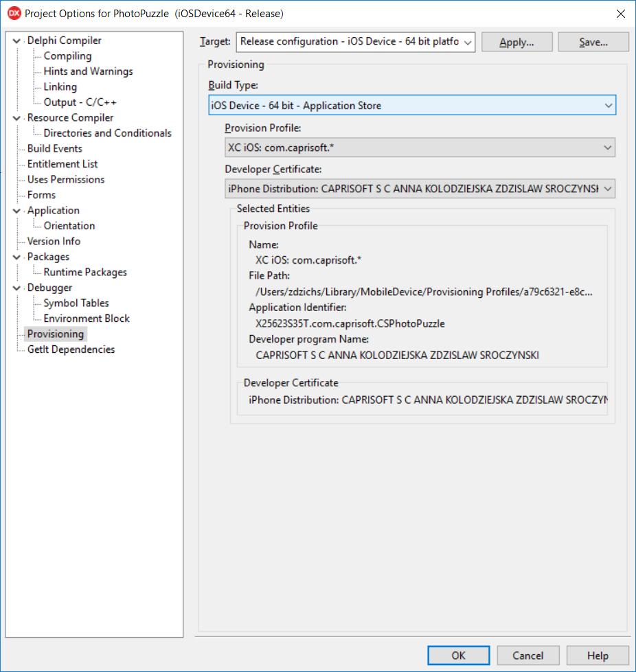Open Symbol Tables options
Viewport: 636px width, 672px height.
[x=76, y=303]
